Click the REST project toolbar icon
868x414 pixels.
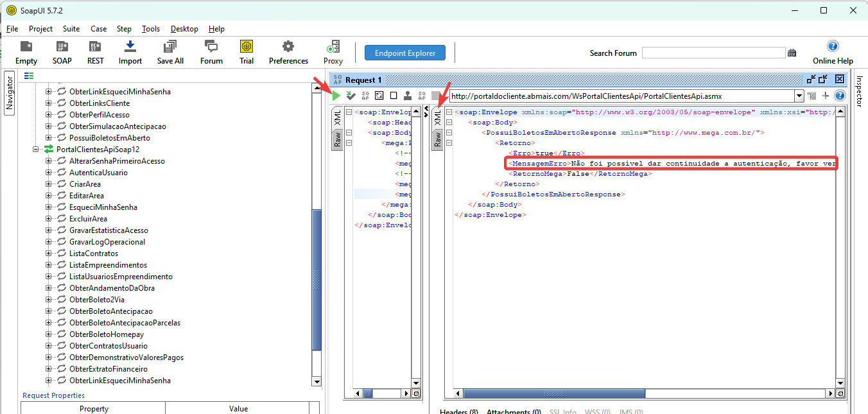coord(95,53)
